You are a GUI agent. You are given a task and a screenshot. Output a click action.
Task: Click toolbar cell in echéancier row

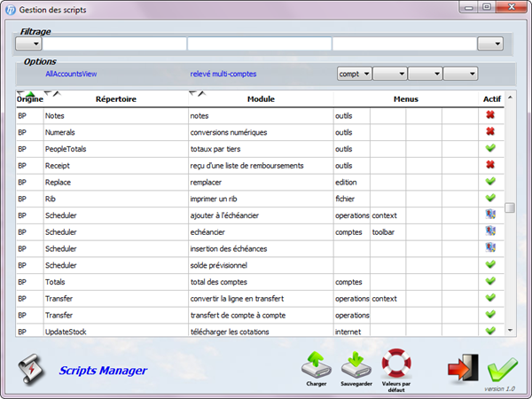(x=387, y=232)
